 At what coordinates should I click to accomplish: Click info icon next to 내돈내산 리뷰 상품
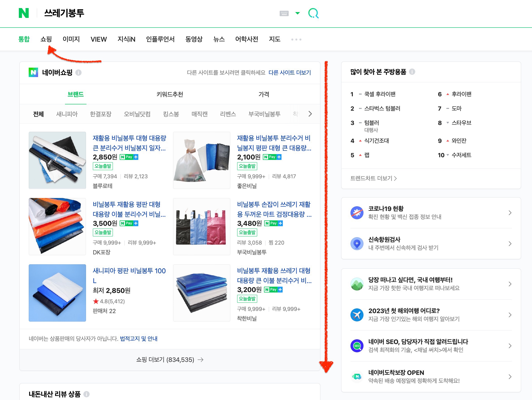87,394
